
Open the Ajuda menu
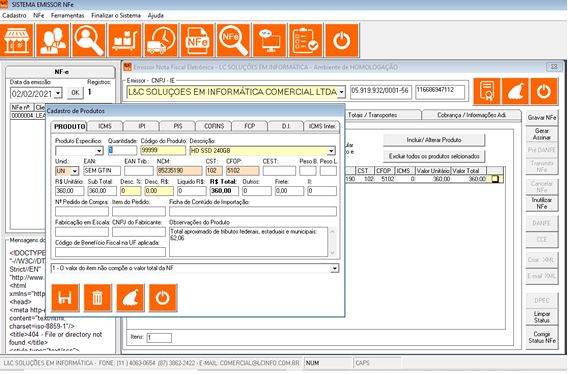pos(156,16)
